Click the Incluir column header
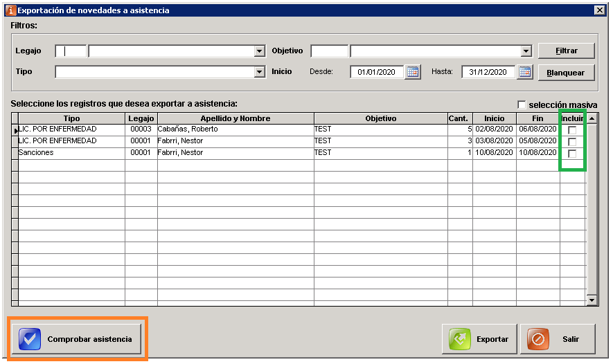Viewport: 613px width, 364px height. click(572, 118)
